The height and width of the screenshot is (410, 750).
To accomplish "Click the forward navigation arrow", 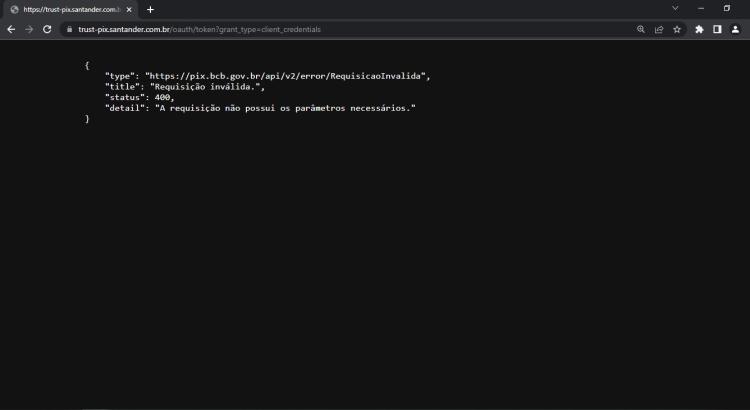I will point(29,29).
